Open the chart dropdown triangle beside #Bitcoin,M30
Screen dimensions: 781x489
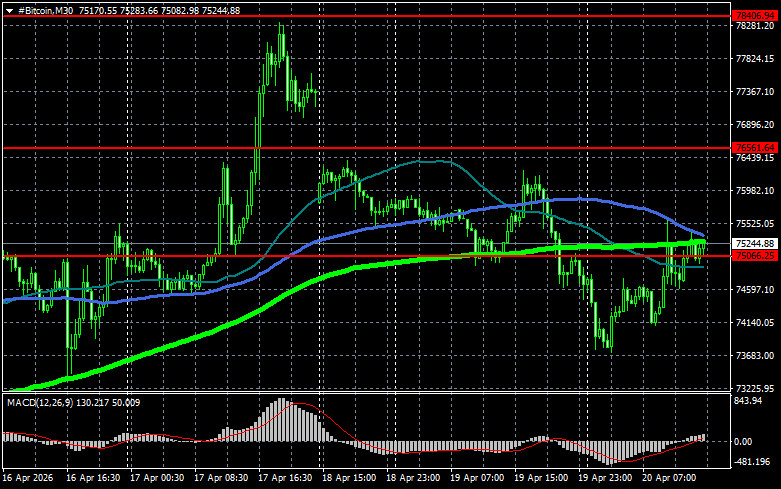9,11
